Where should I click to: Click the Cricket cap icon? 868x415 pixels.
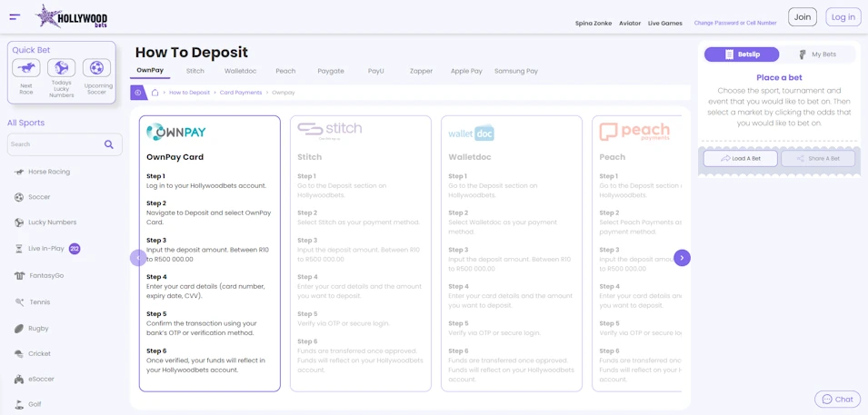coord(19,354)
